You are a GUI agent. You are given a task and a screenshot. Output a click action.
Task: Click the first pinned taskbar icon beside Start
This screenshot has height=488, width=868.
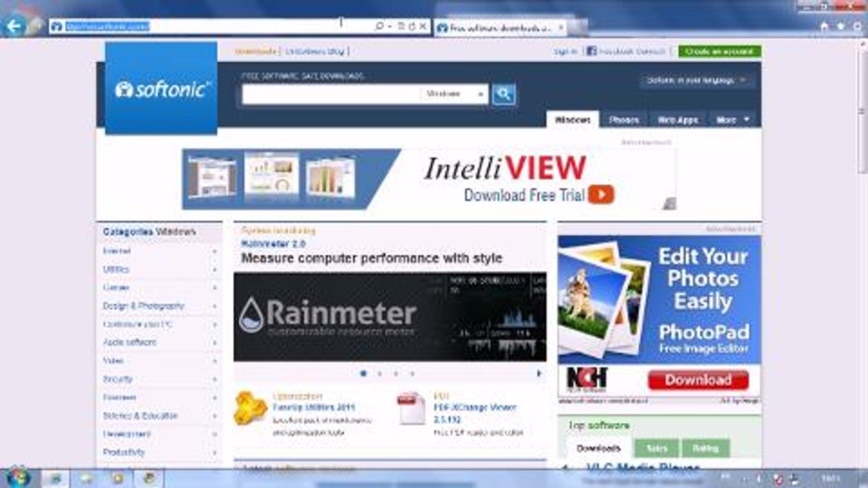coord(55,478)
